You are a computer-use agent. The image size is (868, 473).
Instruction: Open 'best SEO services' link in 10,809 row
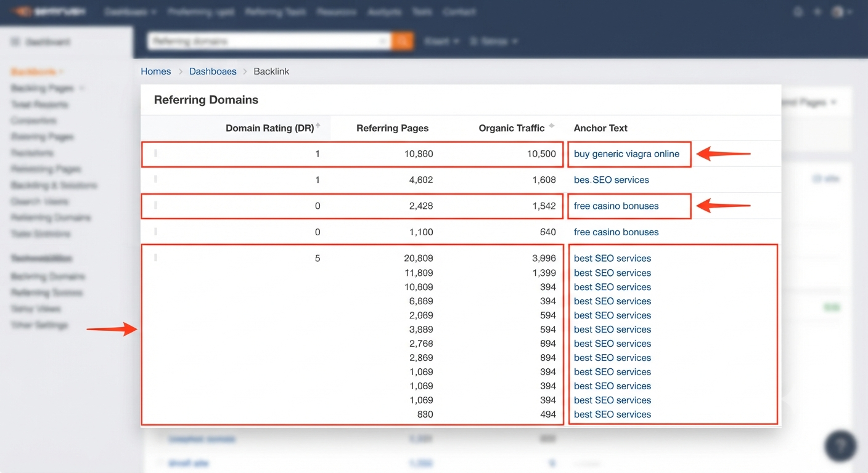point(612,287)
